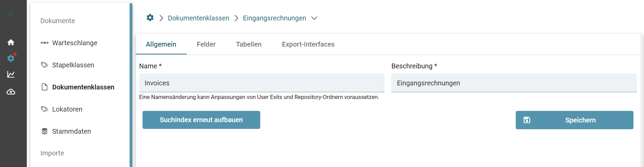644x167 pixels.
Task: Open the statistics chart icon
Action: point(11,74)
